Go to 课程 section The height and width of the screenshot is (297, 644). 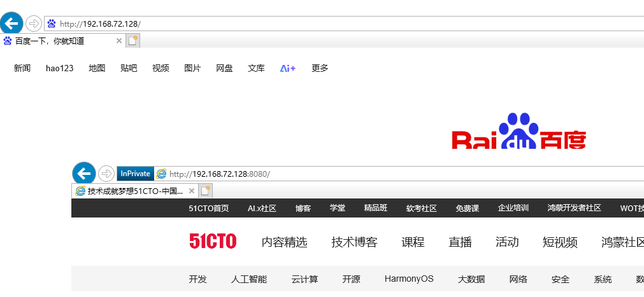[413, 242]
